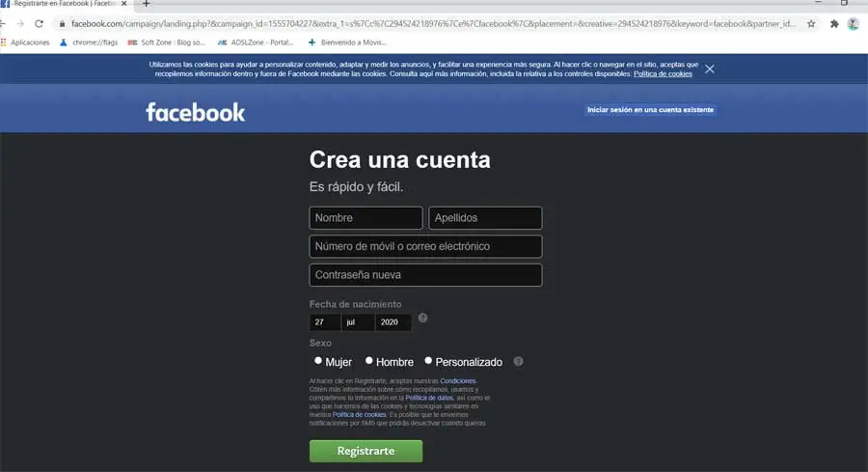Open the extensions puzzle icon
This screenshot has height=472, width=868.
pyautogui.click(x=834, y=24)
